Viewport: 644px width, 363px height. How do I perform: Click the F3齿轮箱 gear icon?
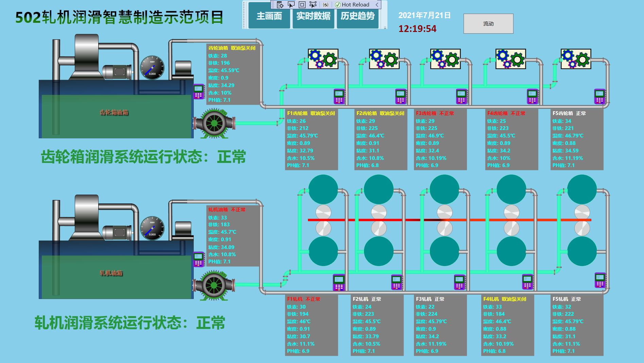[446, 59]
